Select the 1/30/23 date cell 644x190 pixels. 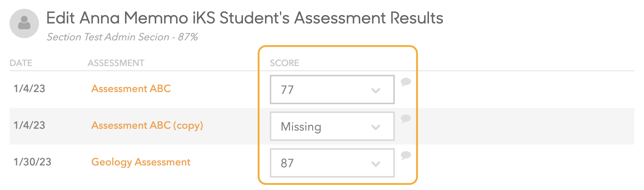32,162
